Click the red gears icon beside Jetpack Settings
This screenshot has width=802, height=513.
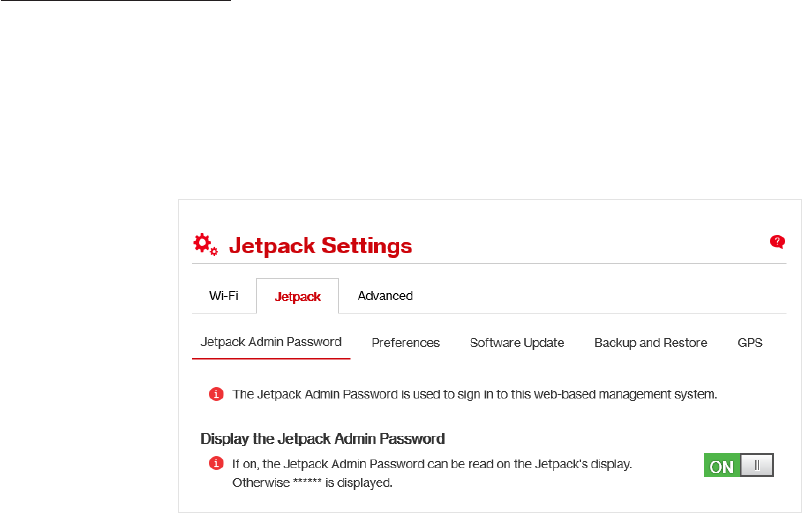coord(206,244)
